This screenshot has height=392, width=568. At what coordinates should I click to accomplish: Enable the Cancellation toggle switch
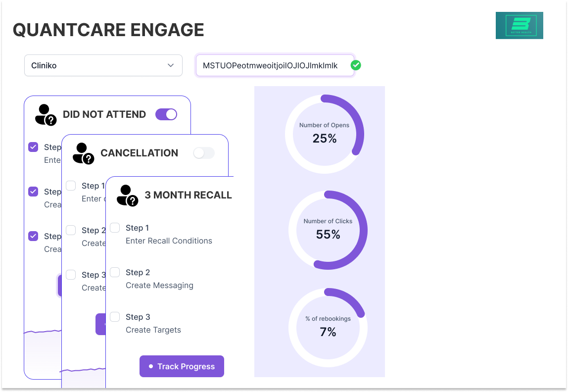pyautogui.click(x=204, y=153)
